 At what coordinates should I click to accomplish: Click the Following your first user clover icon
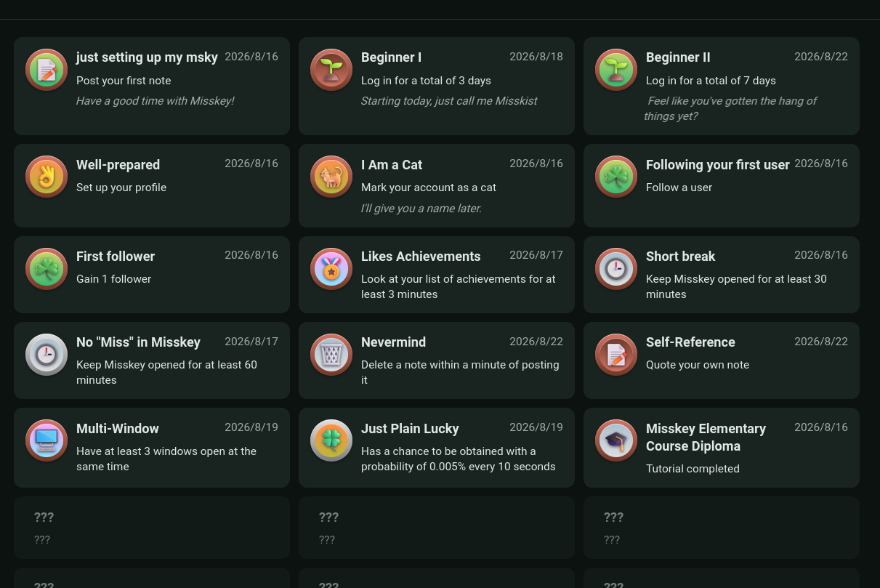pyautogui.click(x=616, y=177)
